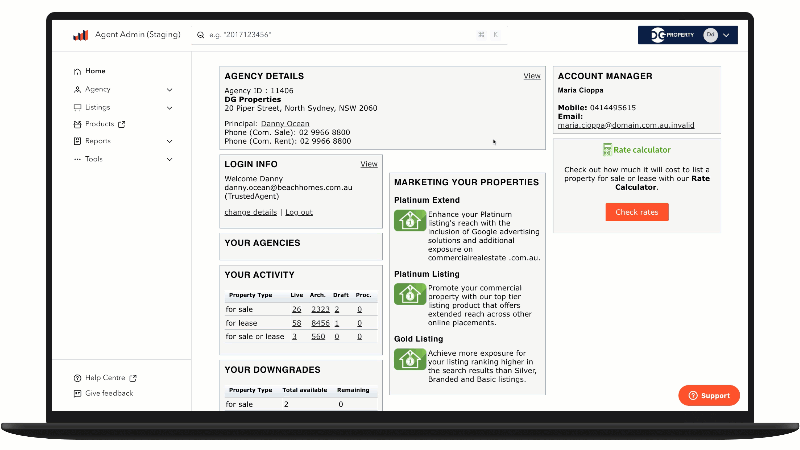Image resolution: width=800 pixels, height=450 pixels.
Task: Click principal Danny Ocean link
Action: tap(285, 123)
